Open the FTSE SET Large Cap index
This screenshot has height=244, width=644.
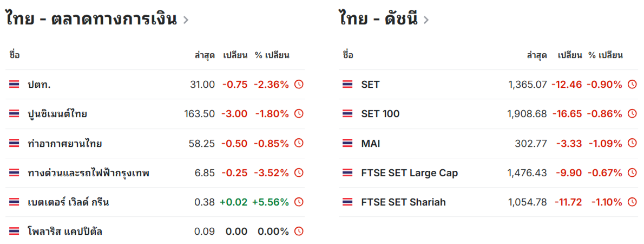(410, 173)
